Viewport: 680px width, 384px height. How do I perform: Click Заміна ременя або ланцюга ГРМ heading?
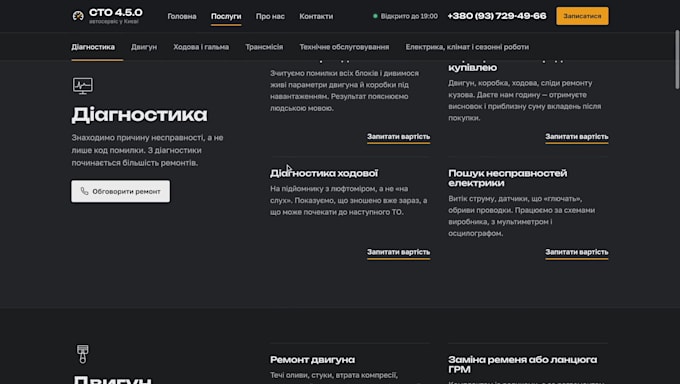523,364
